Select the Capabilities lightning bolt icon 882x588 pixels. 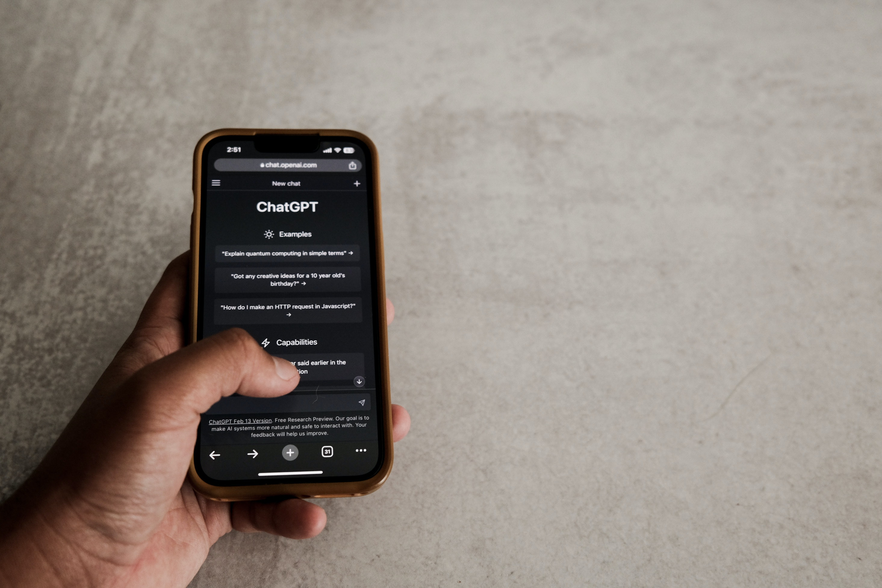point(266,342)
